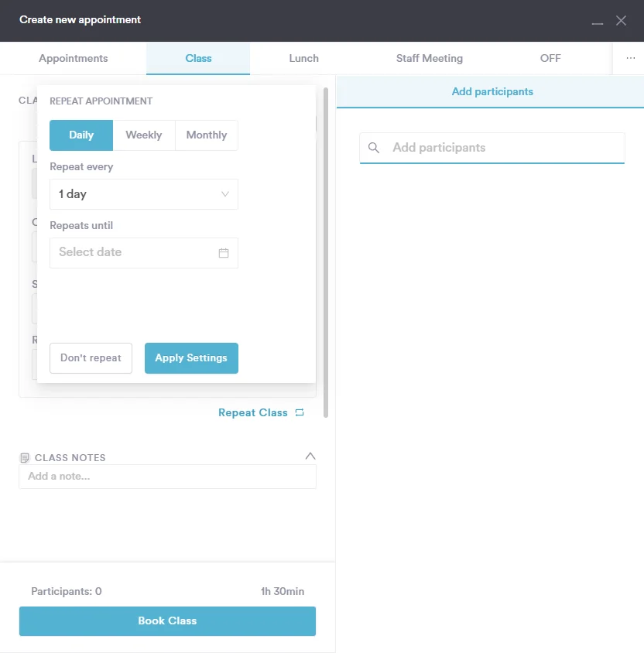The width and height of the screenshot is (644, 653).
Task: Open the Repeat every 1 day dropdown
Action: tap(144, 194)
